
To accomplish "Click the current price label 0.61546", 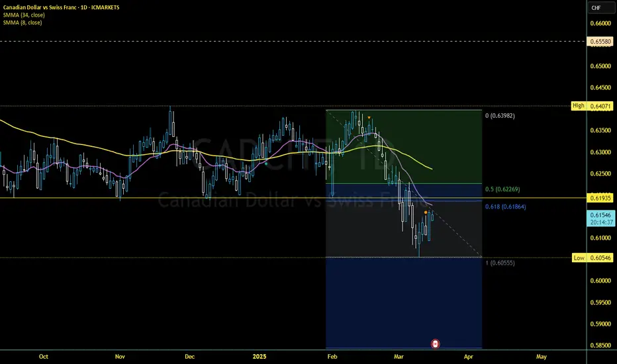I will (600, 215).
